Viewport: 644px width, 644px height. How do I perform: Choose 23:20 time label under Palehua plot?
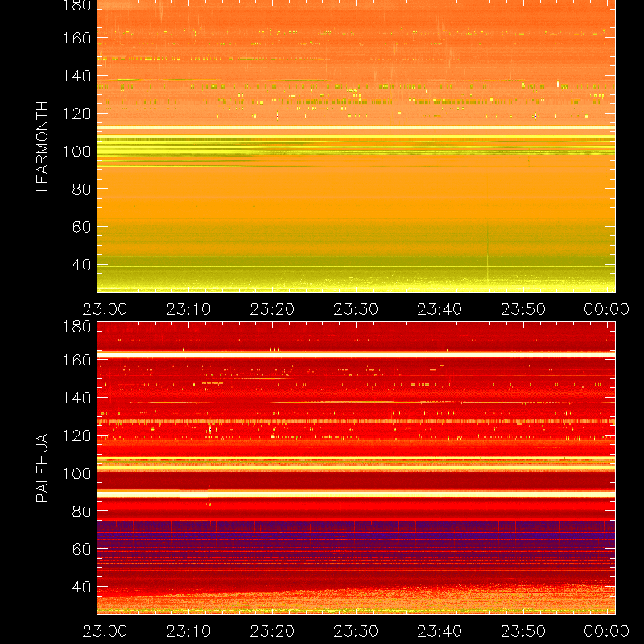click(272, 631)
